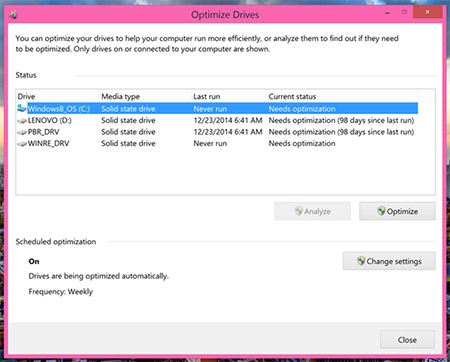Viewport: 450px width, 362px height.
Task: Click the LENOVO (D:) row's 'Needs optimization' status
Action: [x=341, y=120]
